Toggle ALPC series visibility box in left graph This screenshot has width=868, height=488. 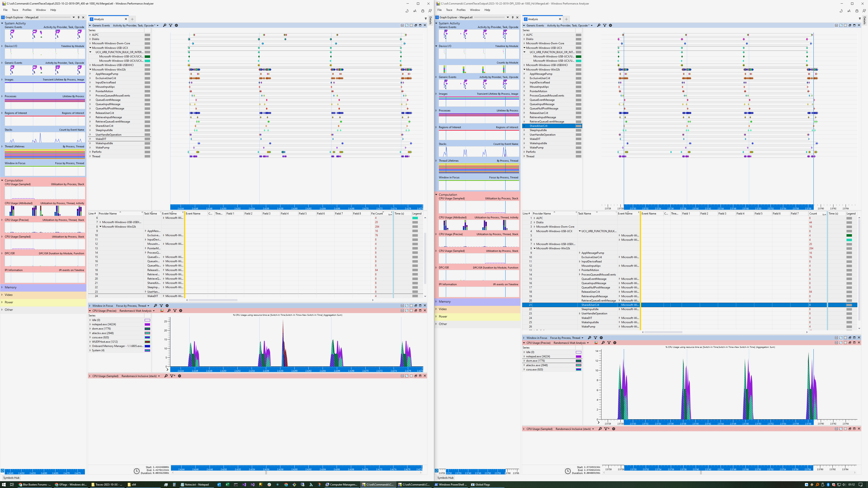click(147, 35)
